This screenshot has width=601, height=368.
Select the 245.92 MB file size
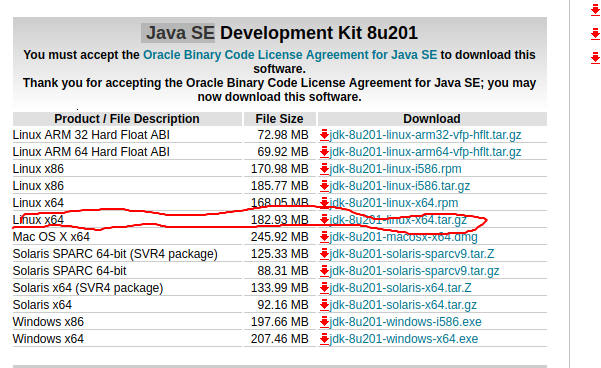tap(280, 237)
